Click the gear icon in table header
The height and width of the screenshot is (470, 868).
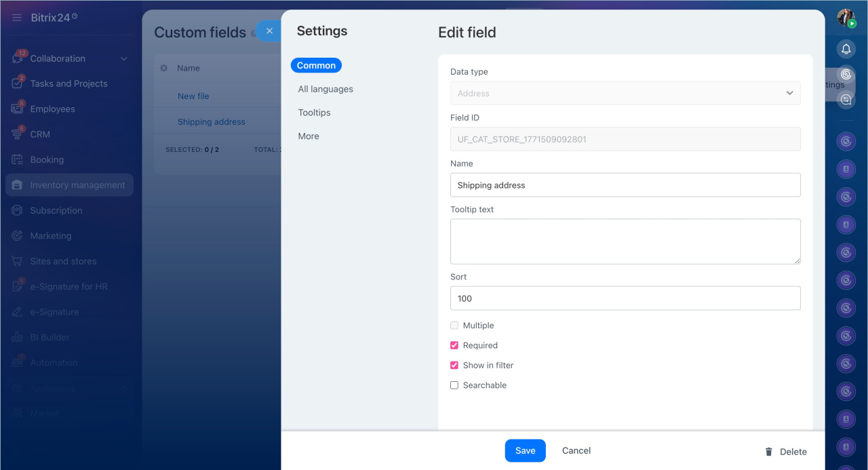click(x=163, y=68)
